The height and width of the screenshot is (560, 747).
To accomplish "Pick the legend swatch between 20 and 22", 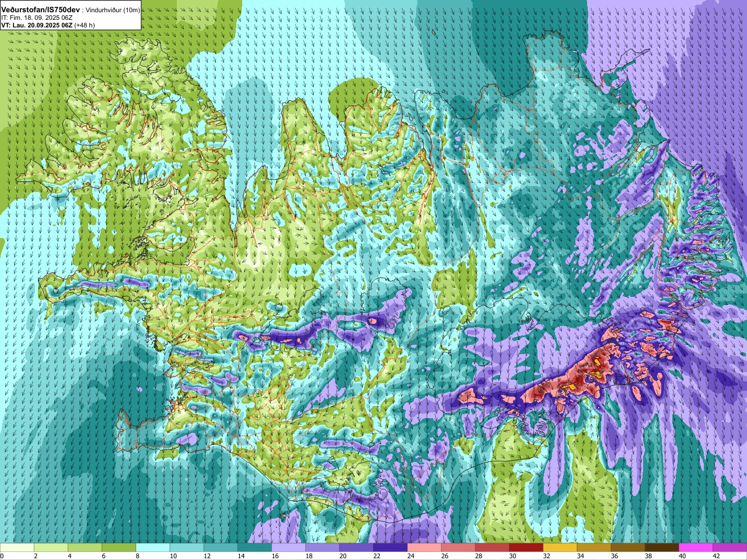I will tap(357, 548).
